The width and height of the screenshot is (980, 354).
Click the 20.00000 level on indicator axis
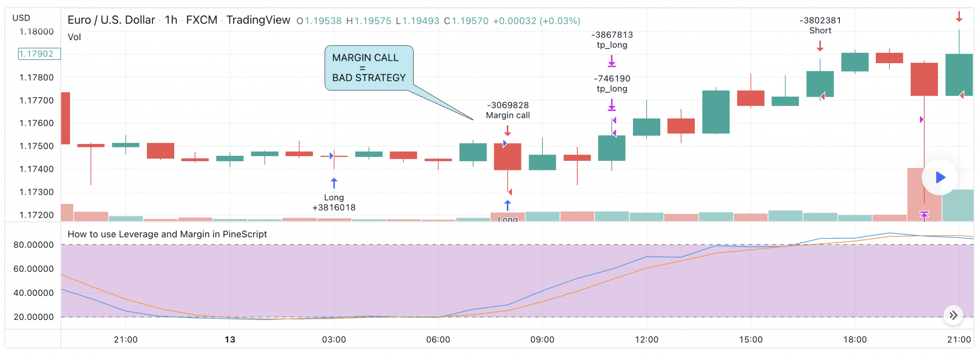(x=33, y=317)
